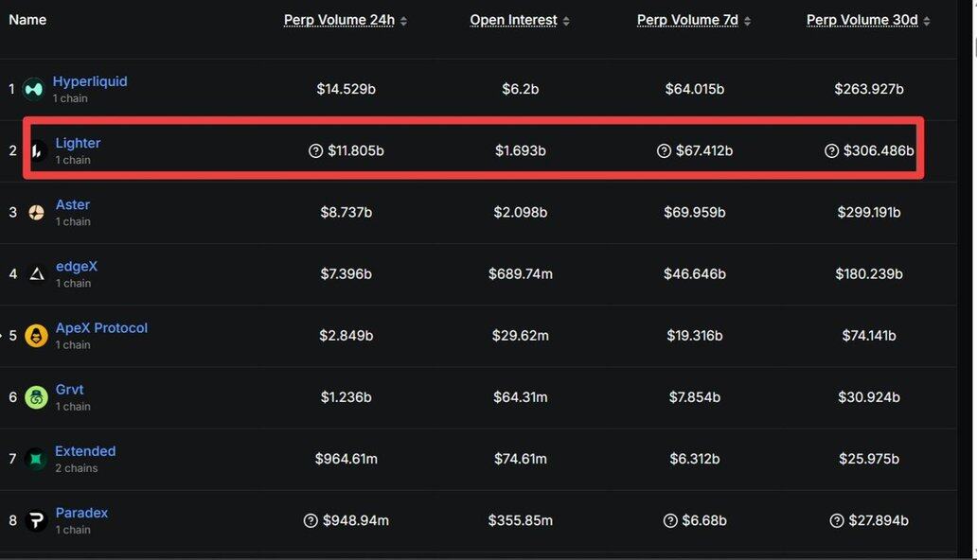Click help icon beside Lighter 24h volume
Viewport: 977px width, 560px height.
pyautogui.click(x=316, y=150)
